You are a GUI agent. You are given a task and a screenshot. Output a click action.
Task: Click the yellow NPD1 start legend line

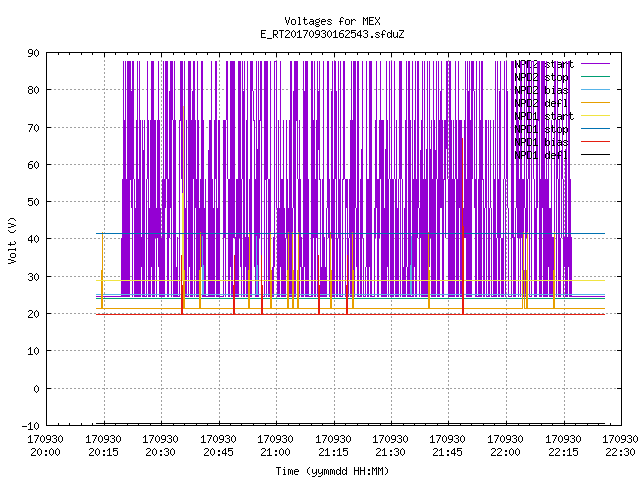pos(595,116)
